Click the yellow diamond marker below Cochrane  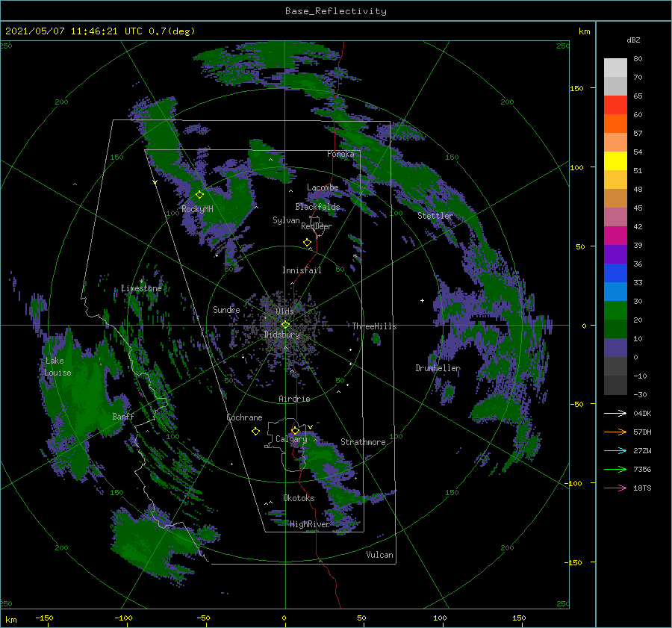(x=255, y=432)
